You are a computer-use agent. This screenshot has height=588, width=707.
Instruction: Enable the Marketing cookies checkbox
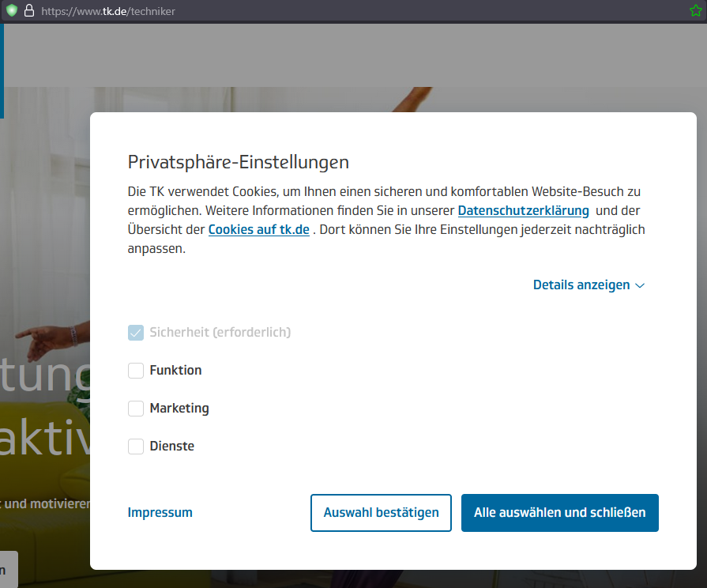pyautogui.click(x=136, y=409)
